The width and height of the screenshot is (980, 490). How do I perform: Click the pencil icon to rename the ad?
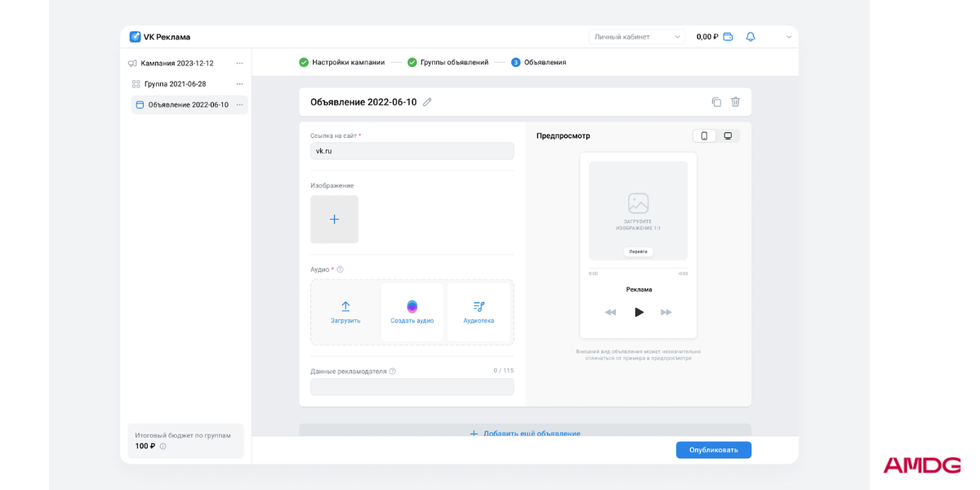pos(427,102)
